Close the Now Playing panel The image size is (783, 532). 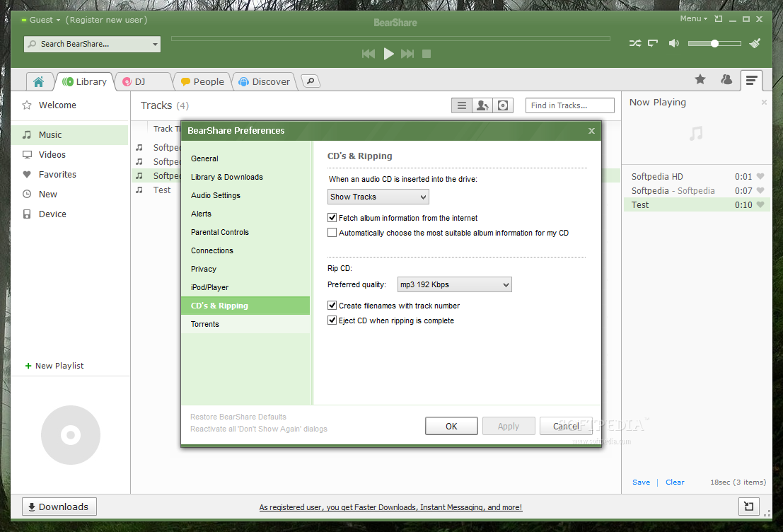tap(764, 103)
